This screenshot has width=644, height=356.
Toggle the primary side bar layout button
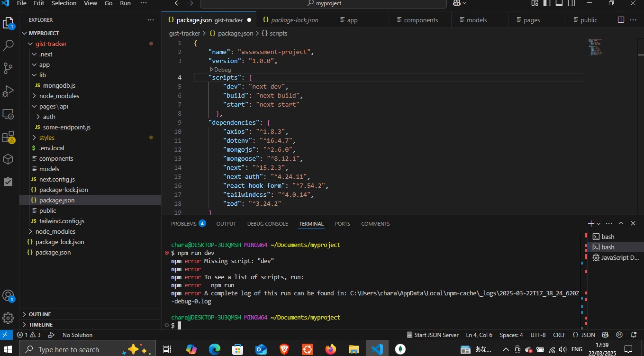[x=547, y=3]
